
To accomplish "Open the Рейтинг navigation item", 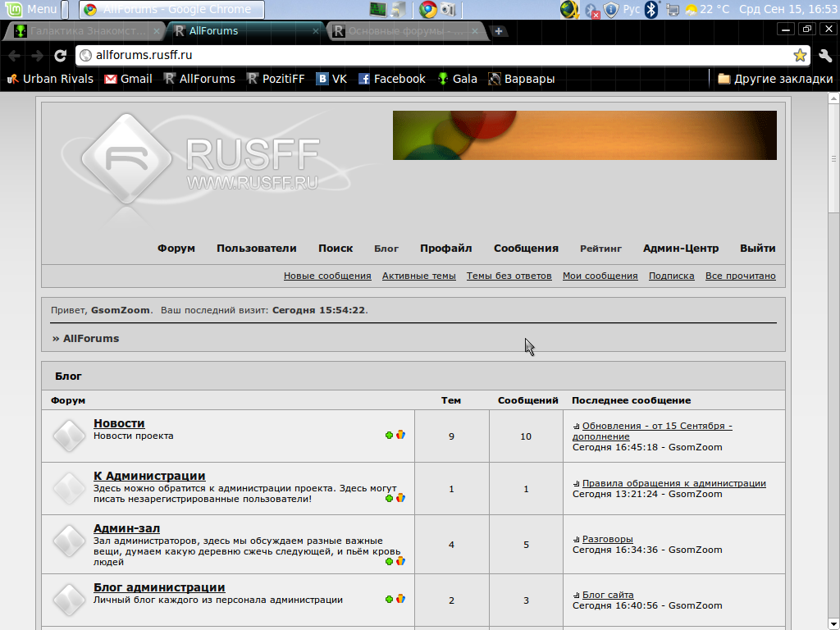I will tap(601, 249).
